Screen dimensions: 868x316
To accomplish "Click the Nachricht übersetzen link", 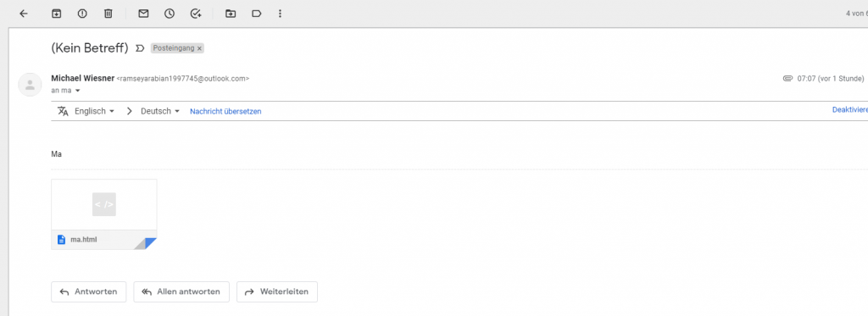I will 225,111.
